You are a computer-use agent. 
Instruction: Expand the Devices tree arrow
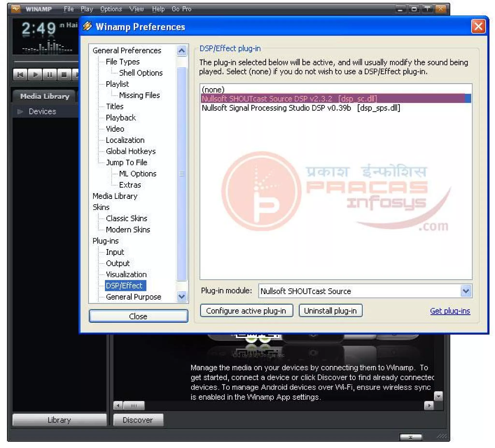[20, 112]
